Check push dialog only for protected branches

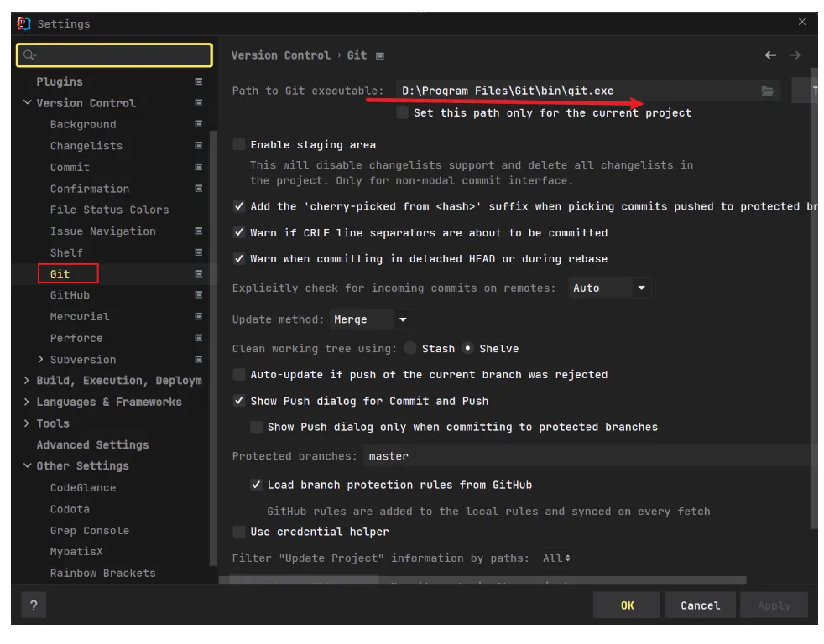coord(257,427)
